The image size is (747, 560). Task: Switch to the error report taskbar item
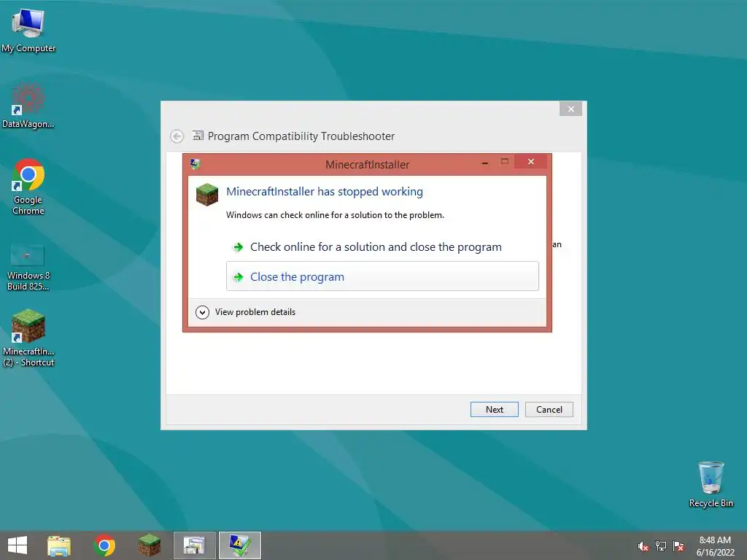[x=239, y=545]
